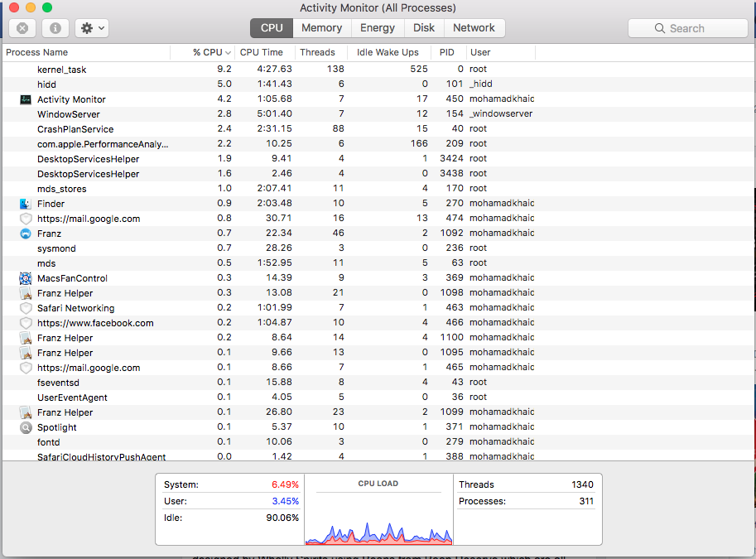This screenshot has width=756, height=559.
Task: Switch to the Network tab
Action: pyautogui.click(x=474, y=28)
